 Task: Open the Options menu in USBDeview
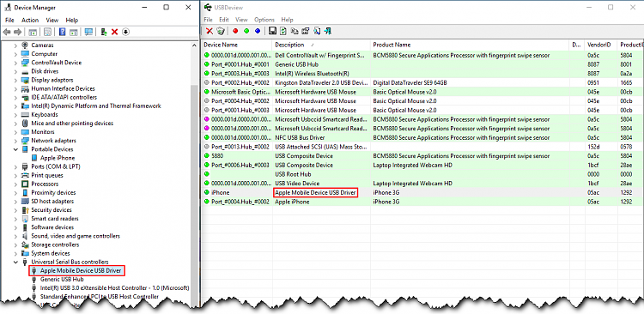264,19
